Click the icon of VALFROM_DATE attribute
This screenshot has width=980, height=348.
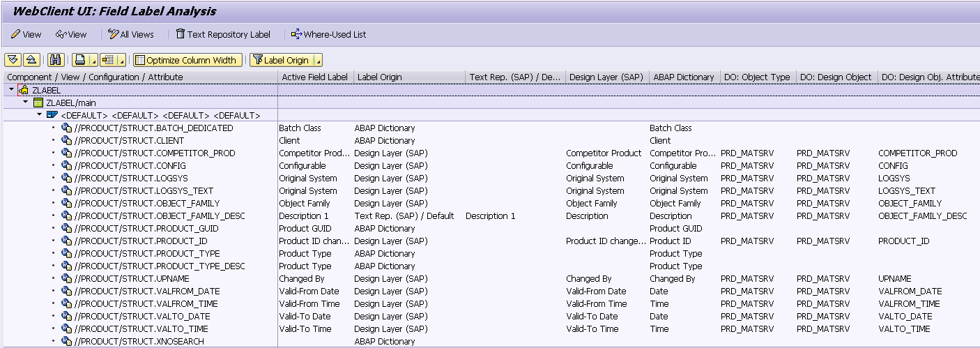(x=67, y=291)
